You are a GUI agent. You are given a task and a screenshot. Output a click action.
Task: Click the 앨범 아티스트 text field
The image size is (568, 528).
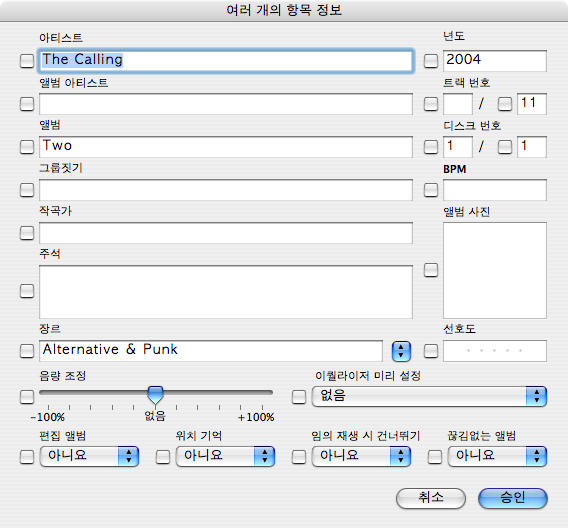point(226,104)
